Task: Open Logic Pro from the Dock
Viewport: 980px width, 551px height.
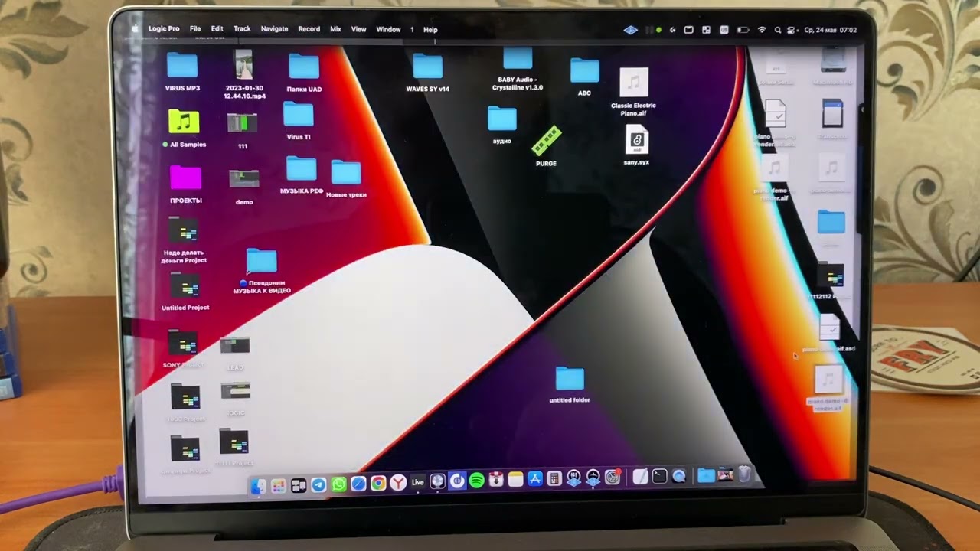Action: click(437, 481)
